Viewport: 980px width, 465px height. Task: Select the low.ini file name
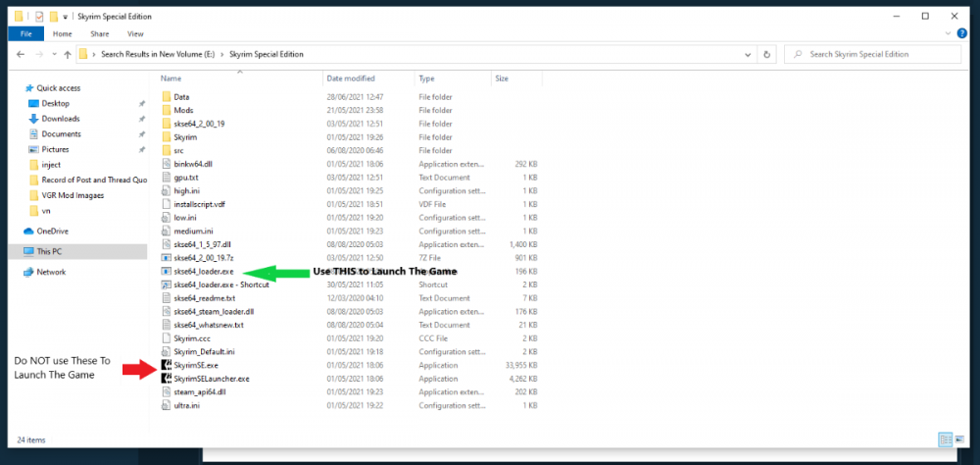185,218
